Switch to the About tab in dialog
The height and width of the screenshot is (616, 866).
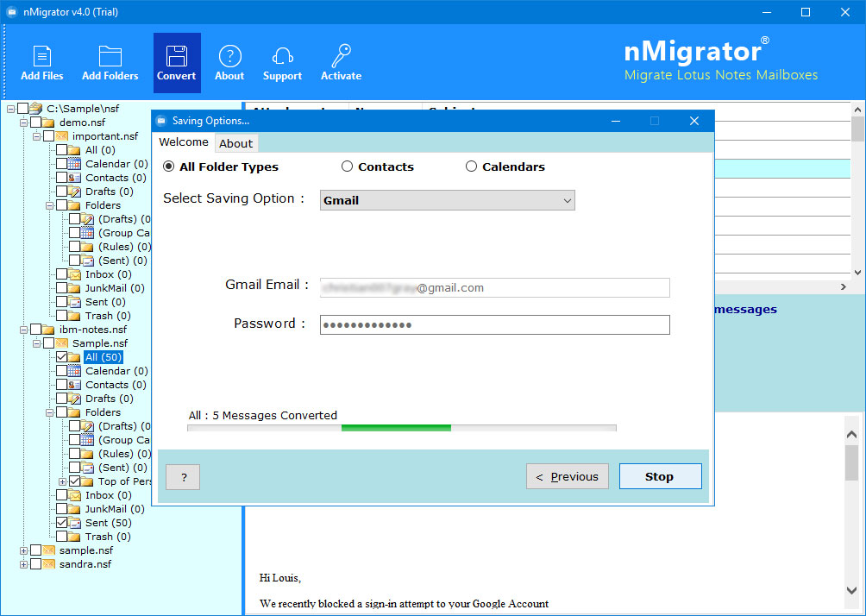(x=235, y=143)
